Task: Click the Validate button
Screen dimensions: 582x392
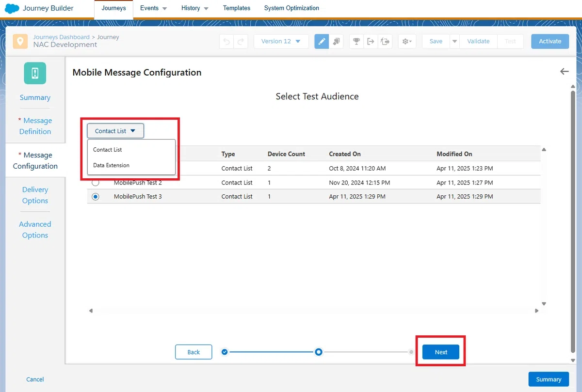Action: click(478, 41)
